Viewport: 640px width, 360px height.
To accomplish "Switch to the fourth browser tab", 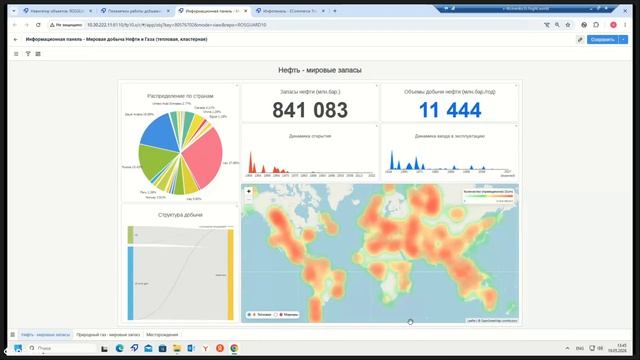I will tap(290, 11).
